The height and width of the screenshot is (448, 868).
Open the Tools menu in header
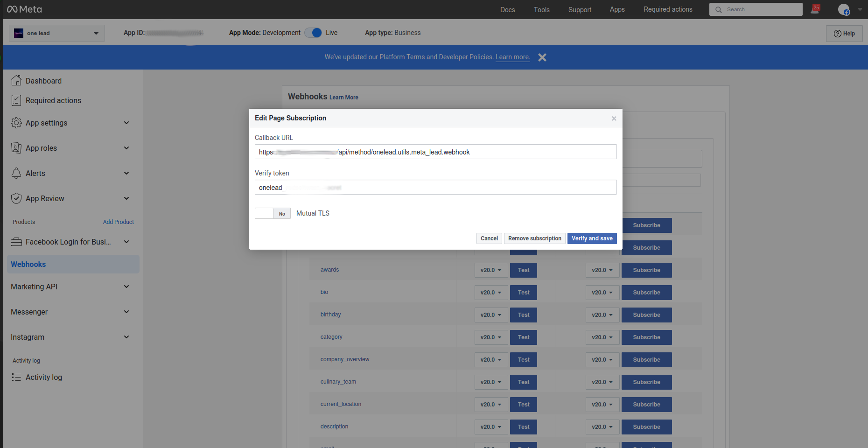point(541,9)
